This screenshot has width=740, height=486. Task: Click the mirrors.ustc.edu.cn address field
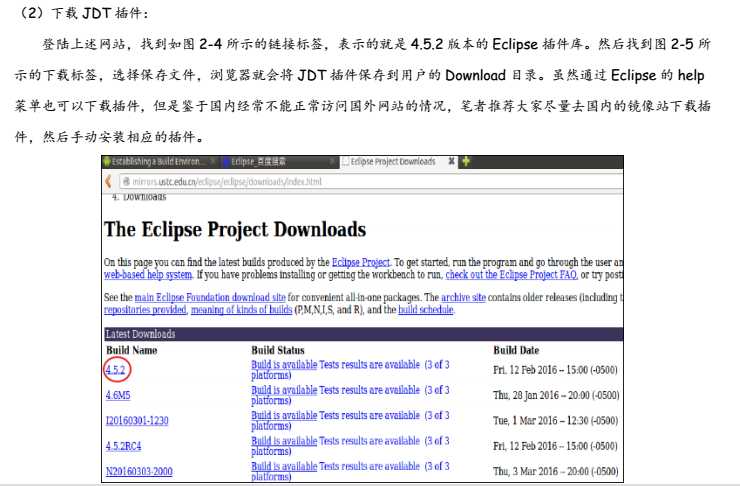coord(371,182)
